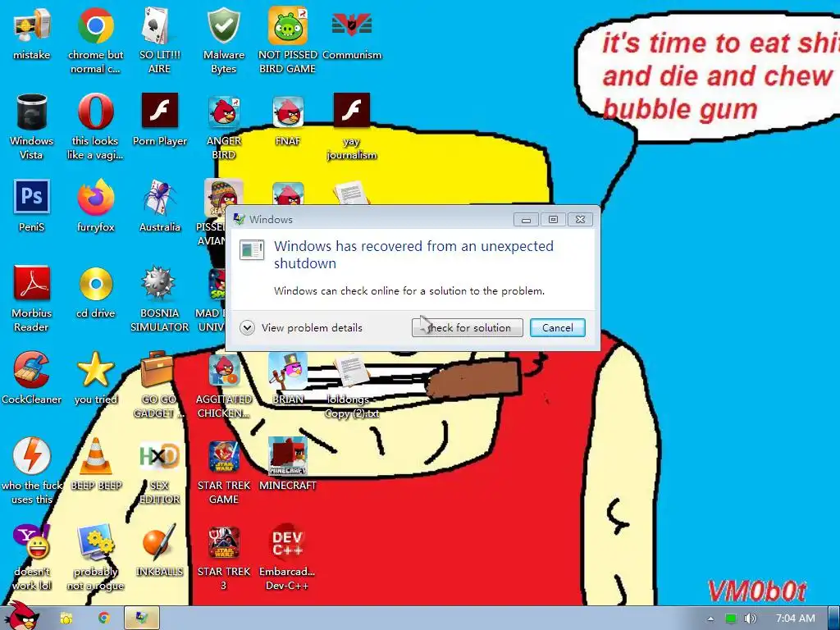Click the 7:04 AM clock
The image size is (840, 630).
(796, 619)
